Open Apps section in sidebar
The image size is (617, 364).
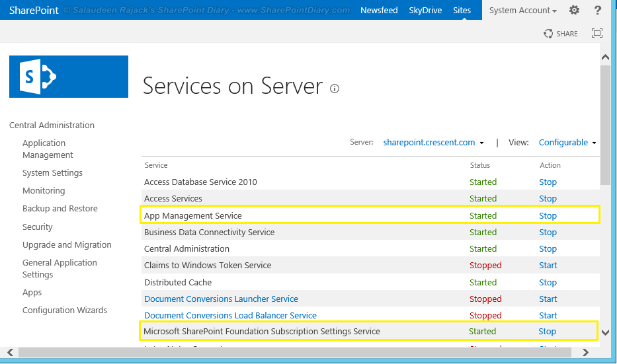pos(32,293)
